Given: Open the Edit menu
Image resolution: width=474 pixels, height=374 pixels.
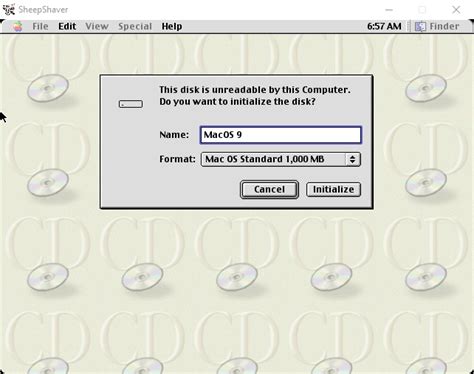Looking at the screenshot, I should 67,26.
